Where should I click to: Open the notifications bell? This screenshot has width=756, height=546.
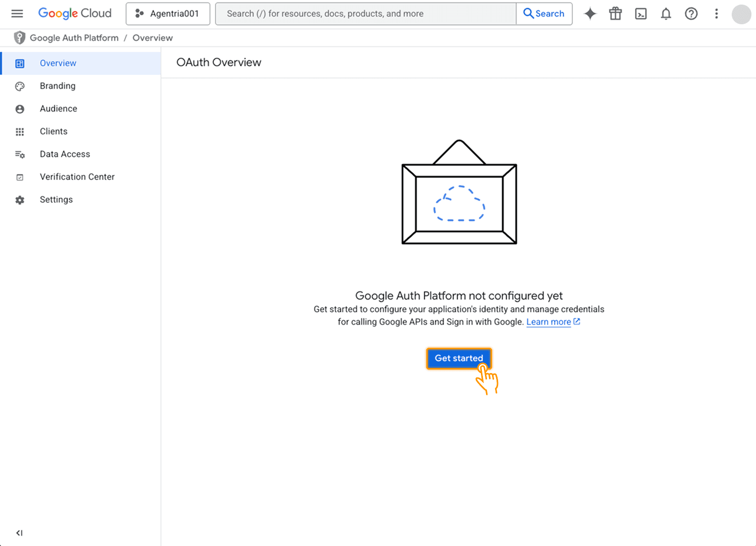(x=666, y=14)
